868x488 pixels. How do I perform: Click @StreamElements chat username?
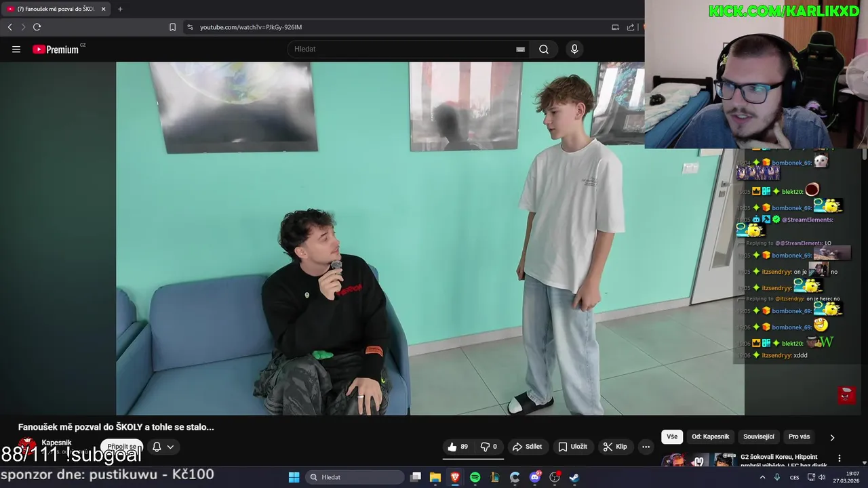pos(808,220)
